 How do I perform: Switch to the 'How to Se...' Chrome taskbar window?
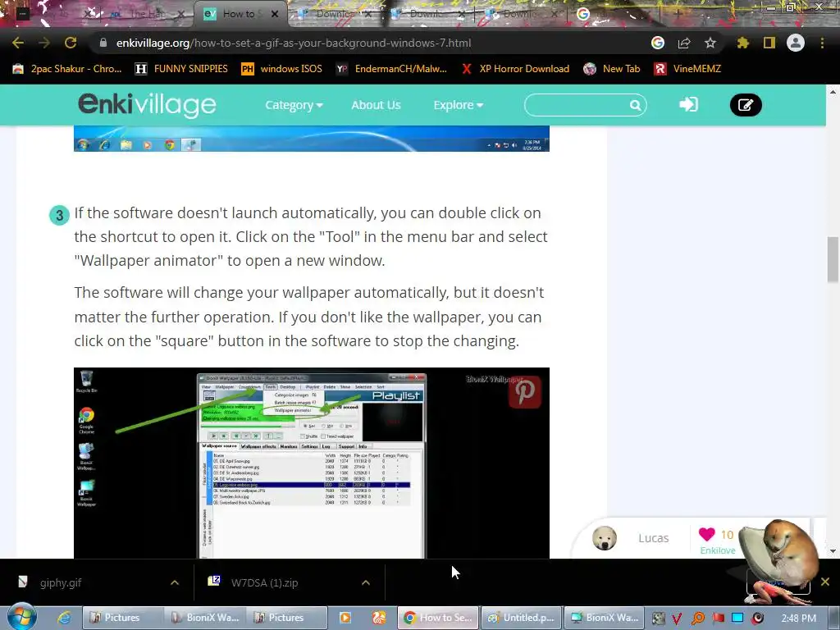pyautogui.click(x=438, y=618)
